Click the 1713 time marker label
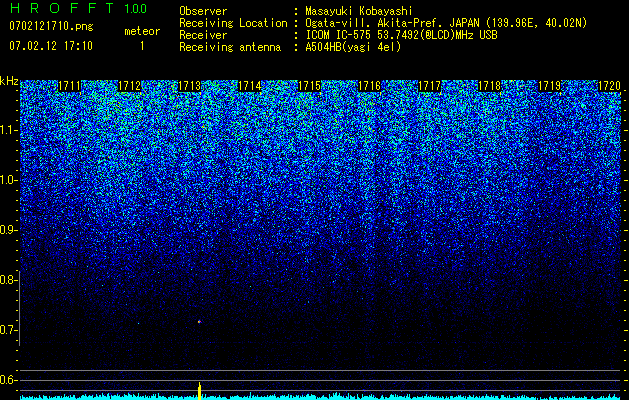The width and height of the screenshot is (629, 400). tap(189, 86)
